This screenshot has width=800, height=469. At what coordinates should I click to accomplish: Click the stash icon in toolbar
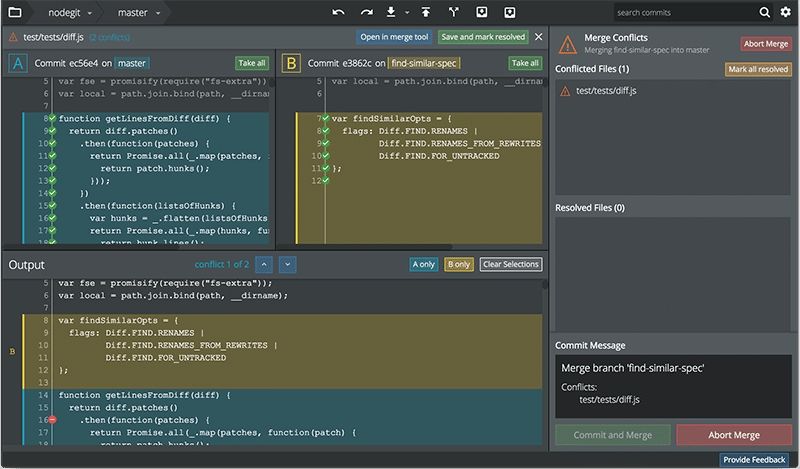(482, 12)
